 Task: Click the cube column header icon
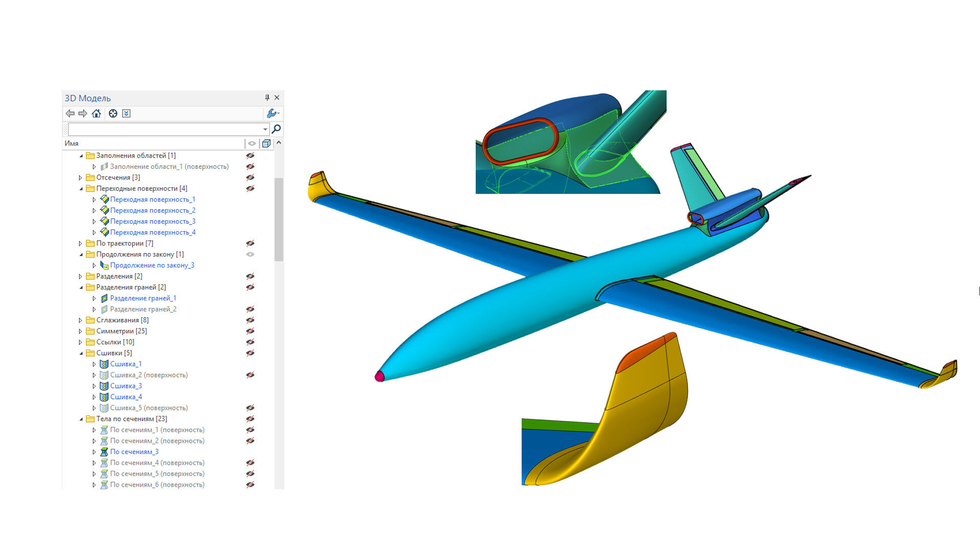(266, 143)
